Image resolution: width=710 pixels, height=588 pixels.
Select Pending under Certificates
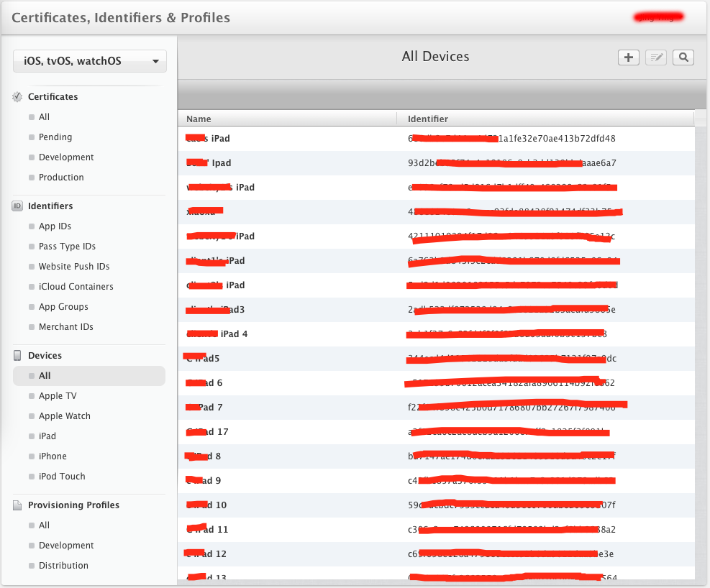(55, 137)
